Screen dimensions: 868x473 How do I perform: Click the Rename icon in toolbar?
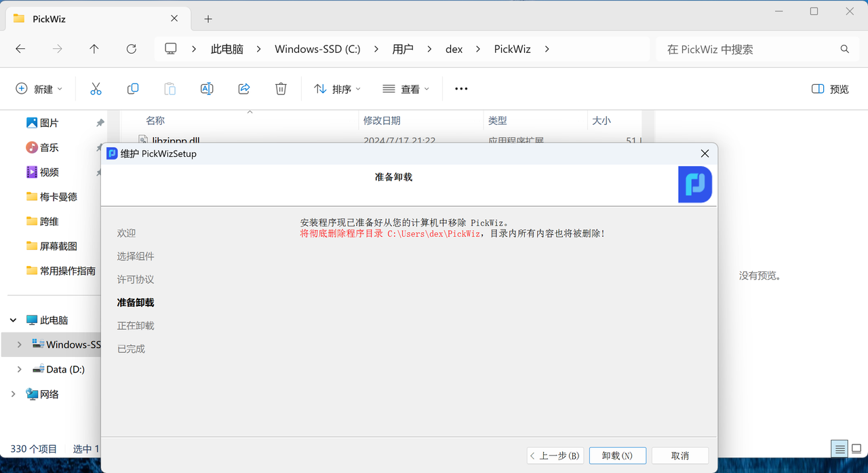tap(207, 89)
